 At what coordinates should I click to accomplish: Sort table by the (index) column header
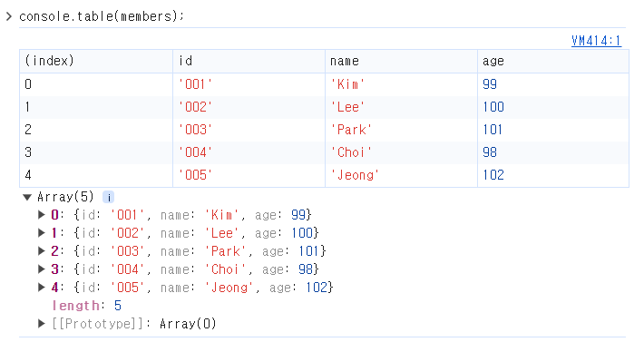tap(96, 61)
